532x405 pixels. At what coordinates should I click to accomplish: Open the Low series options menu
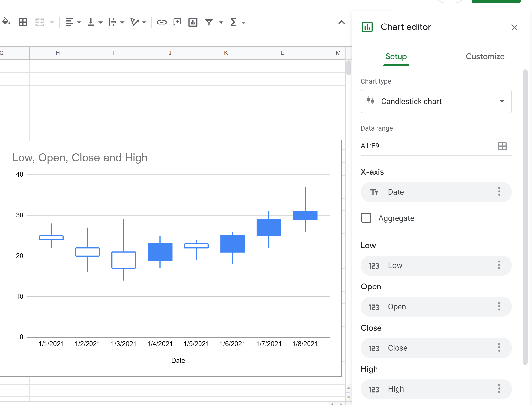click(499, 265)
